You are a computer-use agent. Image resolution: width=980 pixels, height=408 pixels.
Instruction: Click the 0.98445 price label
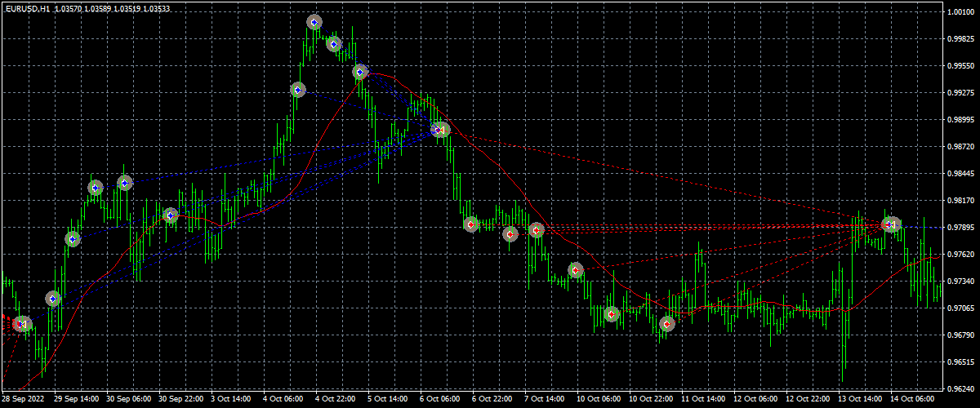click(960, 174)
